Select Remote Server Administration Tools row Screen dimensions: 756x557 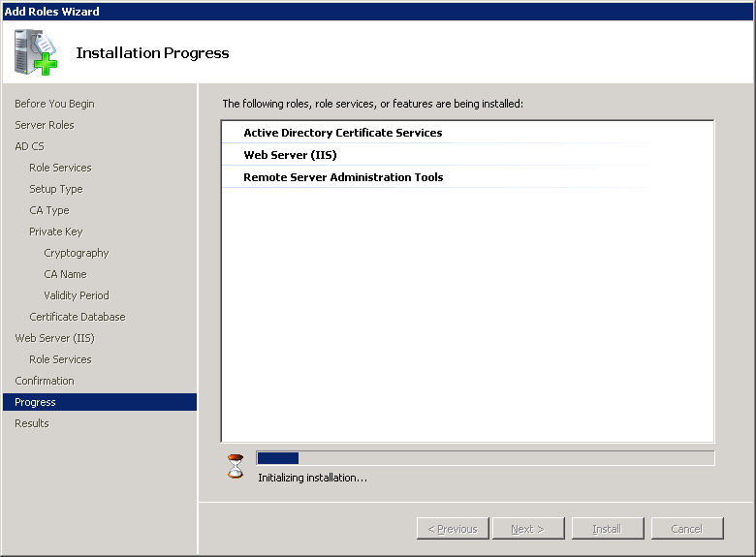coord(467,177)
